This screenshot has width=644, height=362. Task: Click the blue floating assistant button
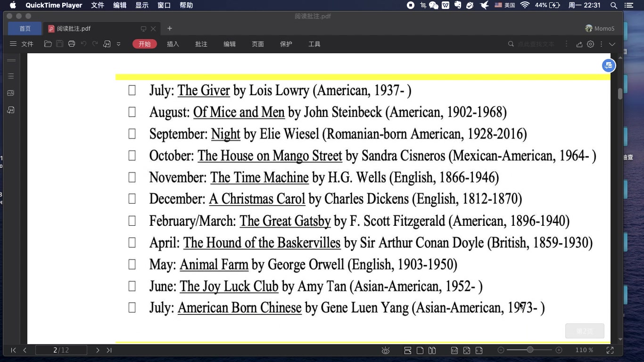coord(609,66)
